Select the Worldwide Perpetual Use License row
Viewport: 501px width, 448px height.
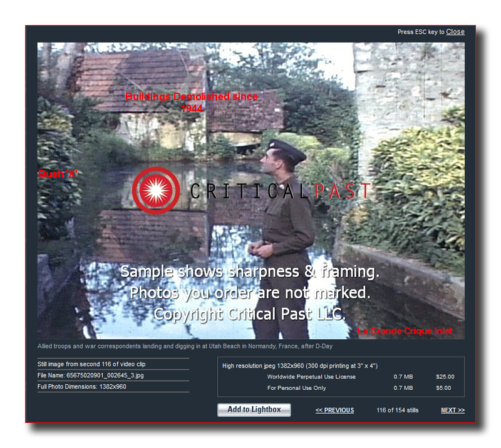311,377
